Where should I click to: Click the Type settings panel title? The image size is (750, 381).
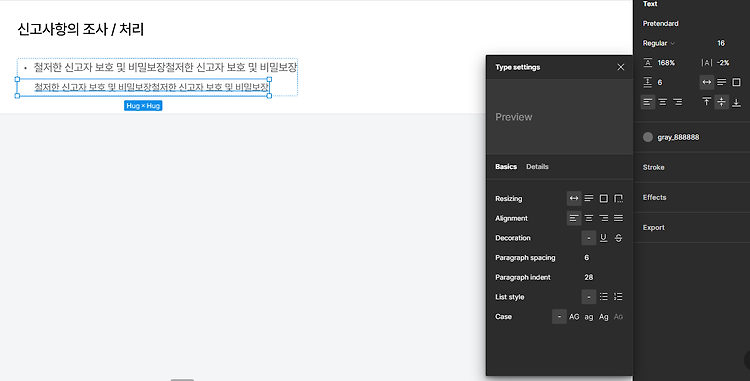click(x=518, y=67)
